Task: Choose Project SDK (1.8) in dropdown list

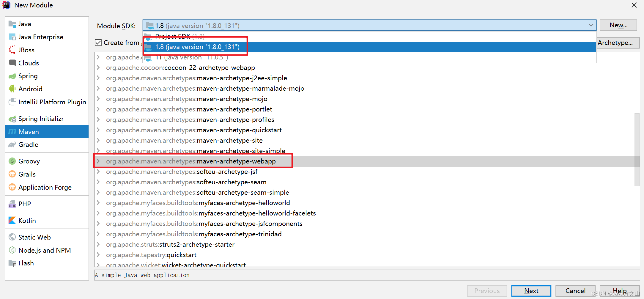Action: pyautogui.click(x=369, y=37)
